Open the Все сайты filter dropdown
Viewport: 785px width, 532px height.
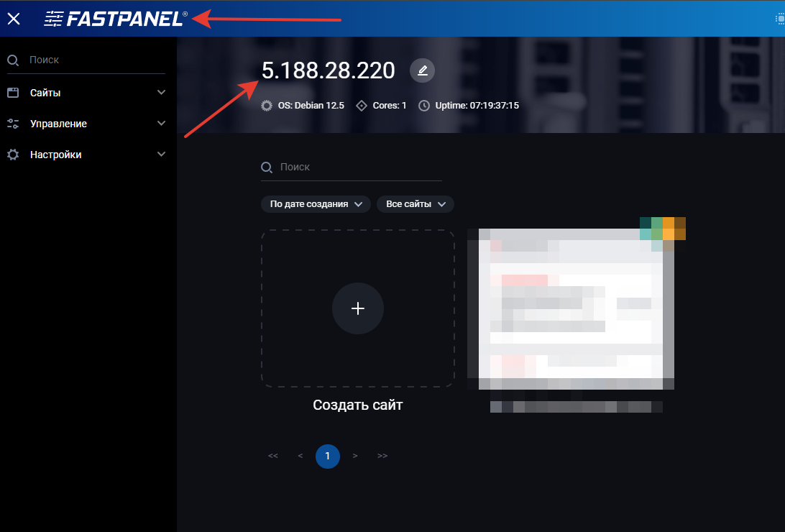pos(416,204)
